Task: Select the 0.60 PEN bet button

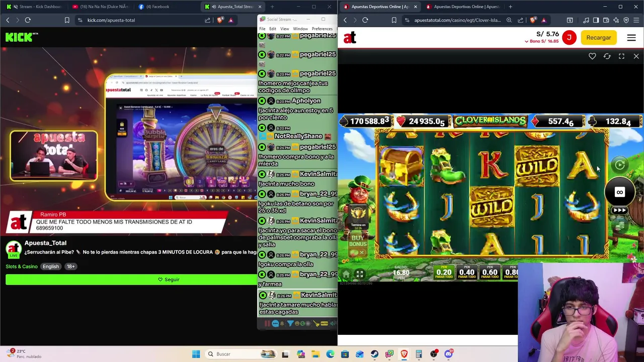Action: [x=490, y=272]
